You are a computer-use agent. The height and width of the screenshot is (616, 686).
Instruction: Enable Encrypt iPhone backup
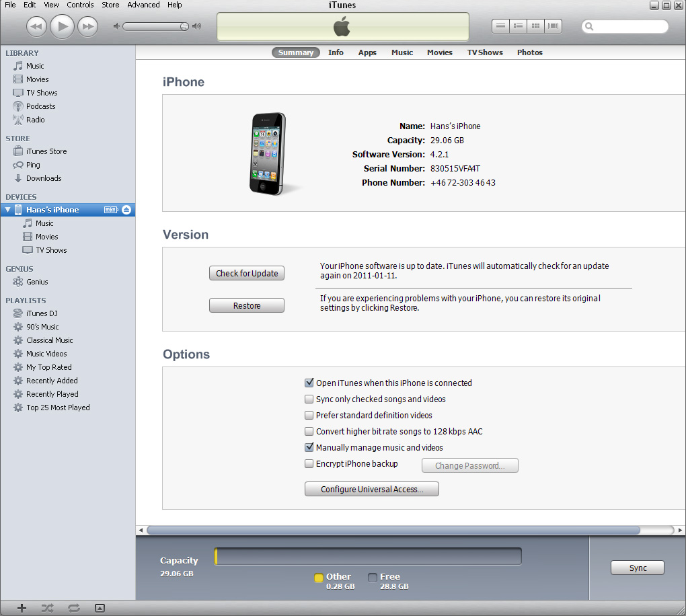[x=309, y=464]
